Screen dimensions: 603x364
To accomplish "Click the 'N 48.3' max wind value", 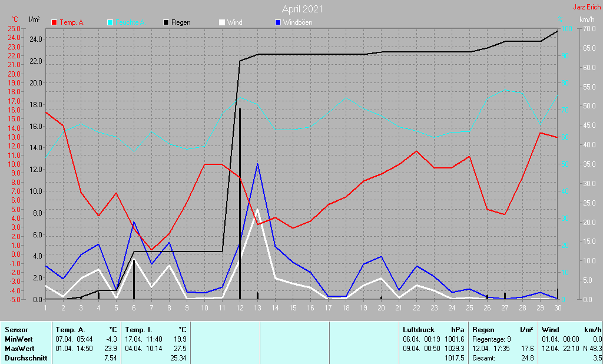I will [592, 349].
